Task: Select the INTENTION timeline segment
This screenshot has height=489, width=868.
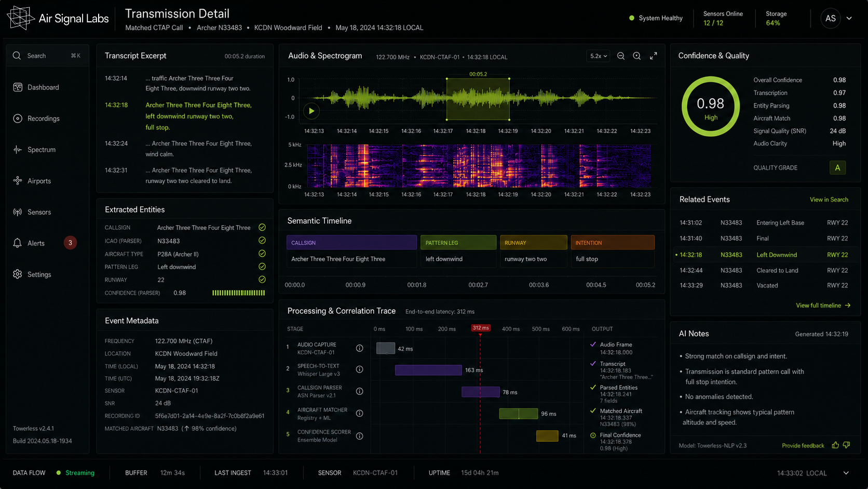Action: tap(613, 243)
